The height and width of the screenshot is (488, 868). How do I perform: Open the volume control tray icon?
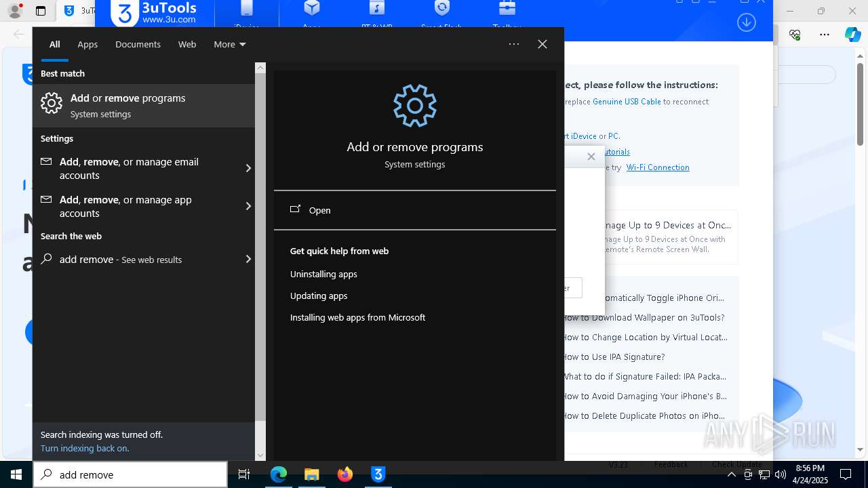(781, 474)
